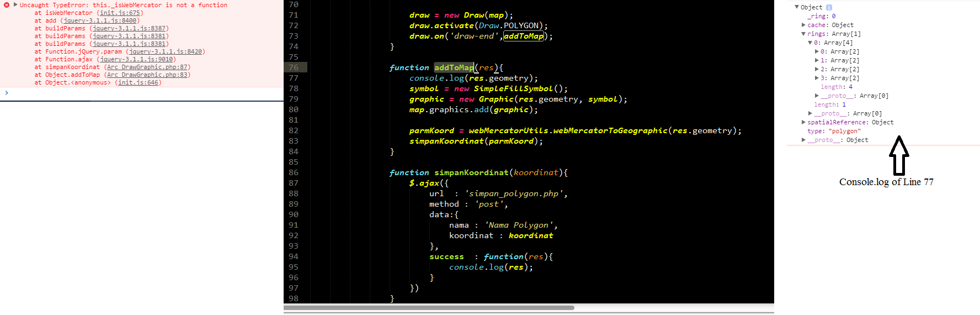The width and height of the screenshot is (980, 315).
Task: Open the jquery-3.1.1.js:8400 link
Action: [x=100, y=20]
